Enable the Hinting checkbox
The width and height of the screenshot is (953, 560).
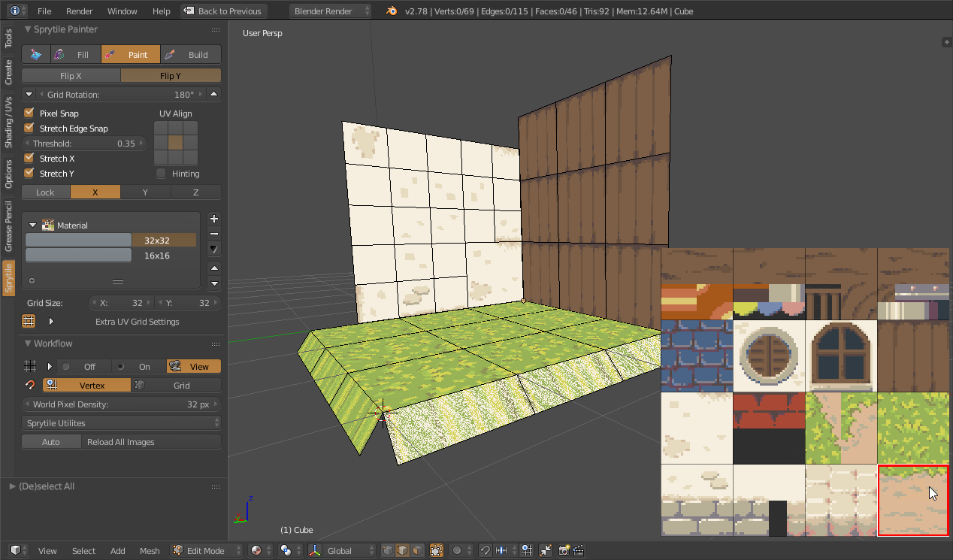pyautogui.click(x=161, y=173)
